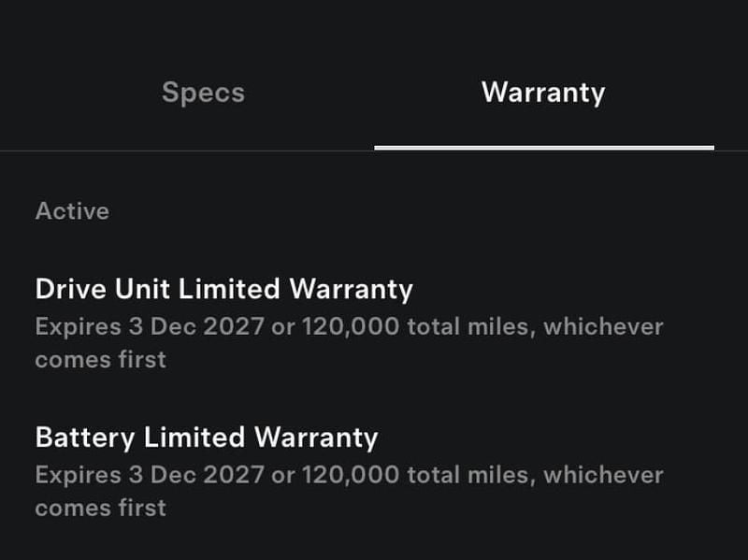The image size is (748, 560).
Task: Click "whichever" in Battery warranty description
Action: [x=603, y=475]
